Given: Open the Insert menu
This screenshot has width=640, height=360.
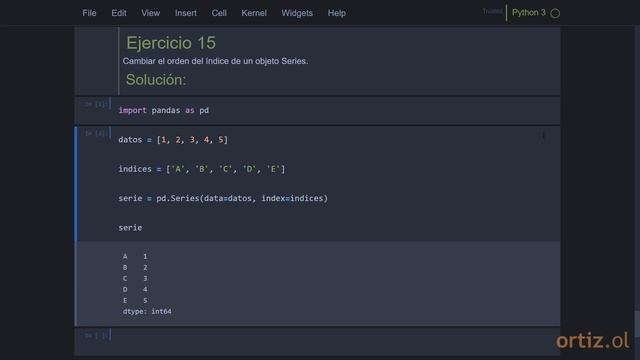Looking at the screenshot, I should pos(186,13).
